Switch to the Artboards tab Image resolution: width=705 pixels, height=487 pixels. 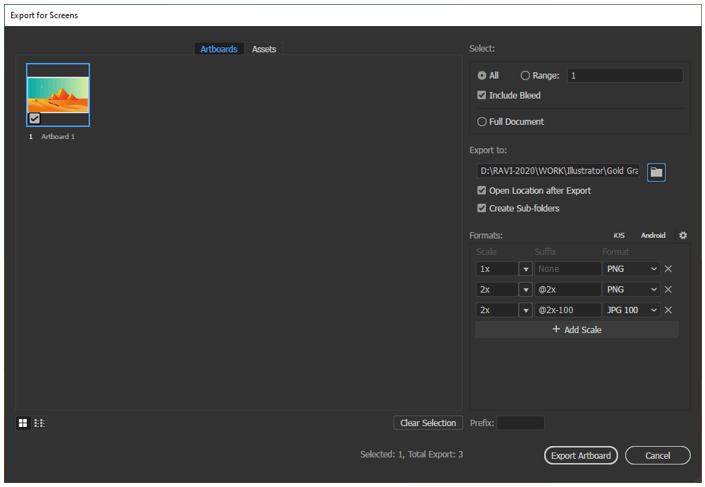(219, 49)
